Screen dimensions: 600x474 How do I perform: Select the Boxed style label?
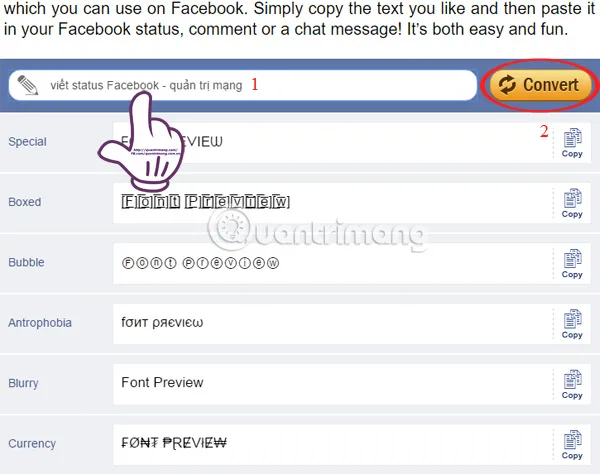[24, 202]
